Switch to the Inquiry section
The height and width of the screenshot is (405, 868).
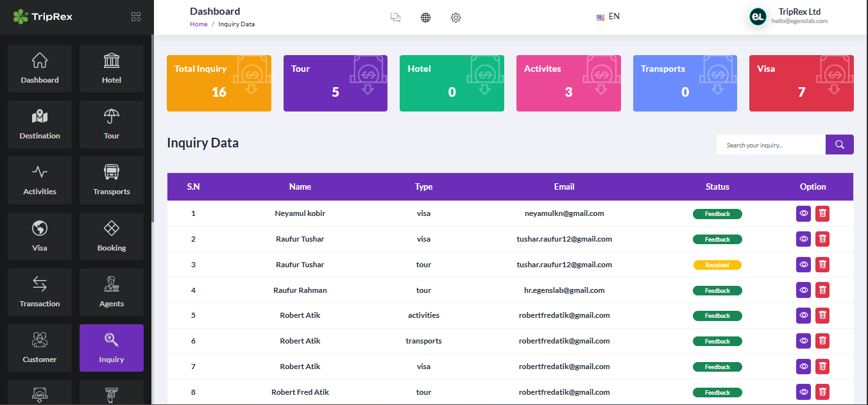(x=111, y=348)
